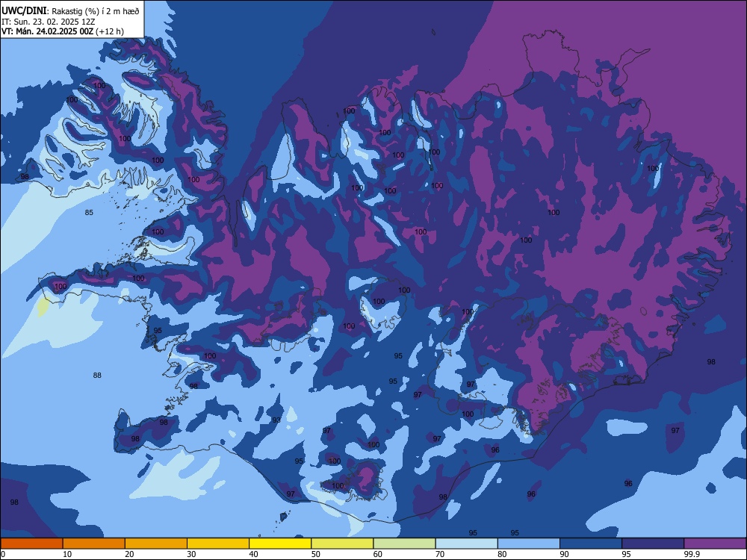Click the '10' legend tick label
Viewport: 747px width, 560px height.
(x=67, y=554)
